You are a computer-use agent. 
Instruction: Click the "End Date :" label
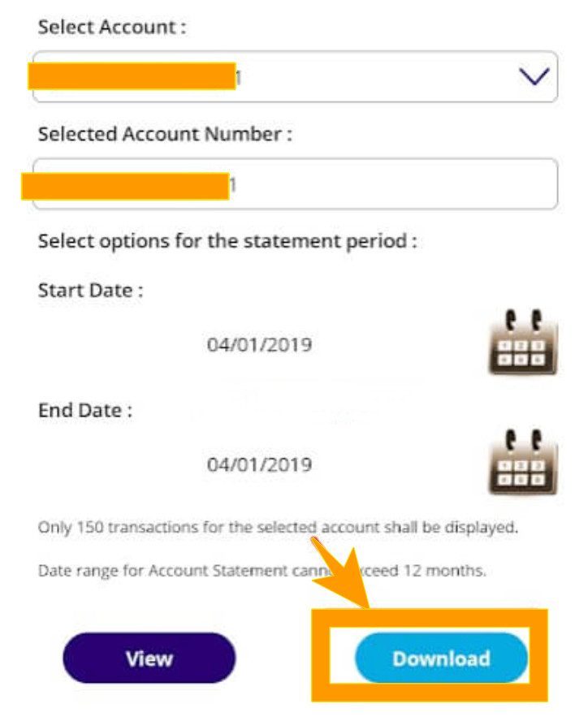pos(84,411)
